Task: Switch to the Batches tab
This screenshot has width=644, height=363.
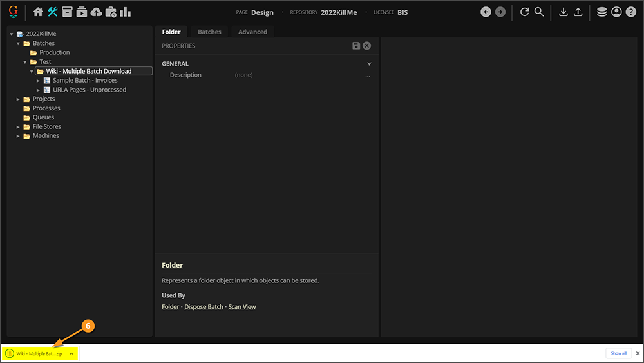Action: click(x=209, y=32)
